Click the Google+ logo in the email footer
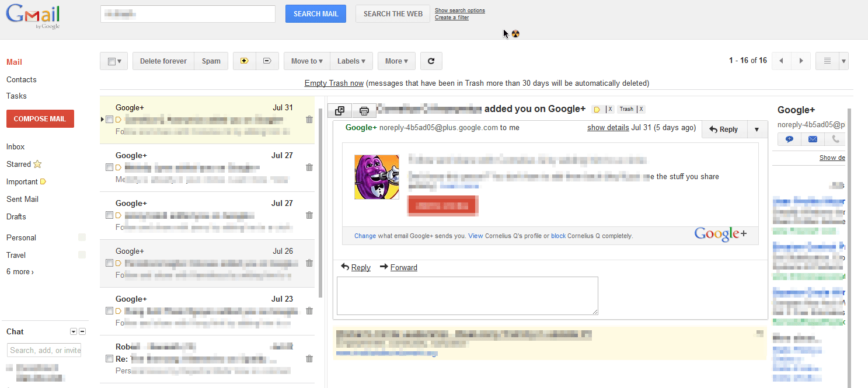This screenshot has width=868, height=388. point(720,235)
